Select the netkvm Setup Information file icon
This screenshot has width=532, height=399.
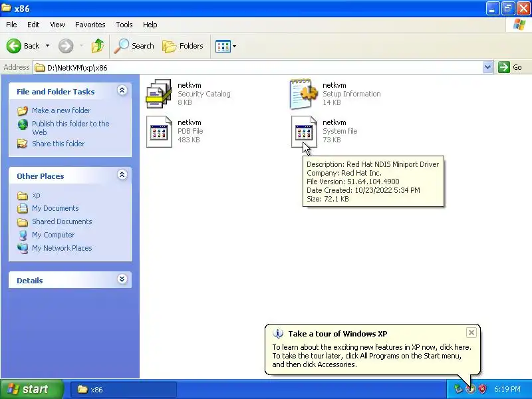pos(304,94)
